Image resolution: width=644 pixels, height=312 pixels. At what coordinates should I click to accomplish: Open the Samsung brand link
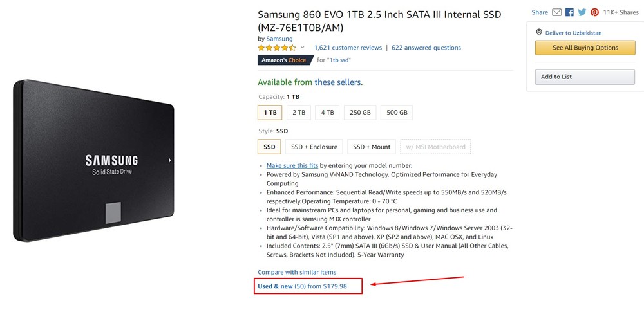click(279, 39)
